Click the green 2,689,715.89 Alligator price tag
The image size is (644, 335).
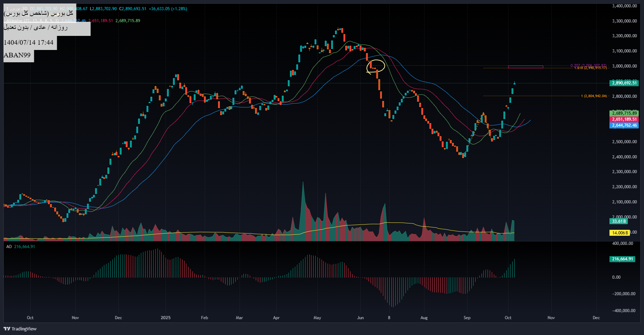click(624, 113)
